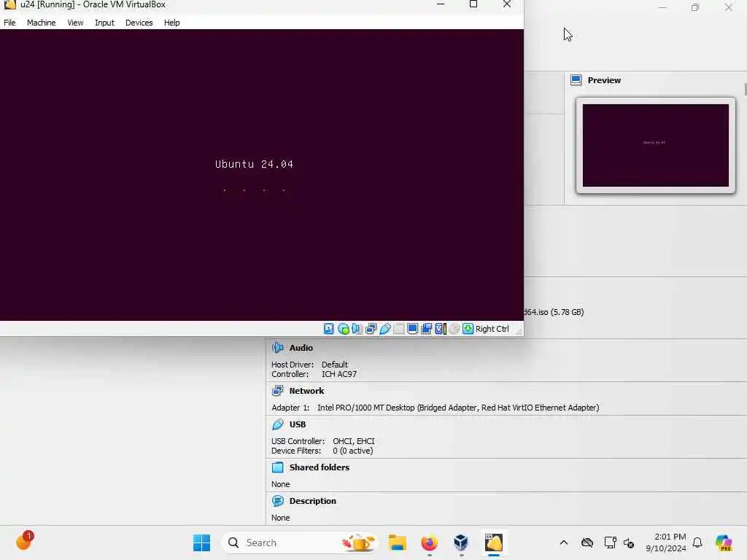The height and width of the screenshot is (560, 747).
Task: Click the 'Default' host driver value
Action: tap(334, 365)
